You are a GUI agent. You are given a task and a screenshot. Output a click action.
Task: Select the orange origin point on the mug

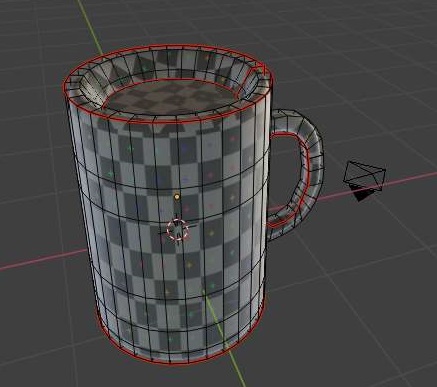(177, 197)
